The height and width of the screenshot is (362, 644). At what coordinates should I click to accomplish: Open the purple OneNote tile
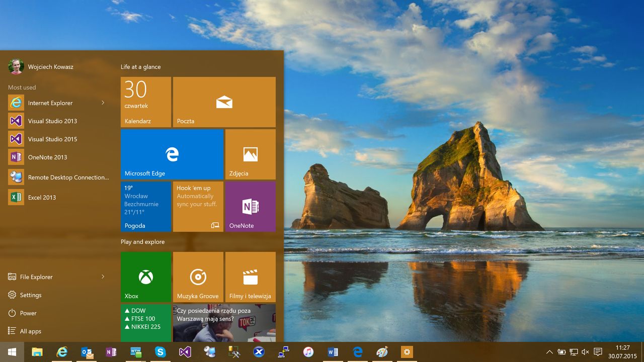coord(251,207)
